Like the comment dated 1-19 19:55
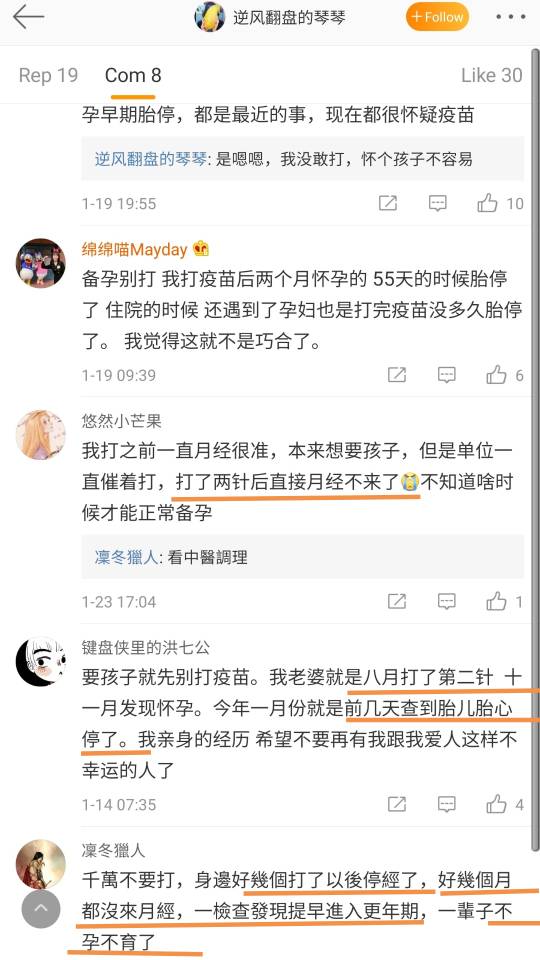Image resolution: width=540 pixels, height=960 pixels. pyautogui.click(x=487, y=203)
